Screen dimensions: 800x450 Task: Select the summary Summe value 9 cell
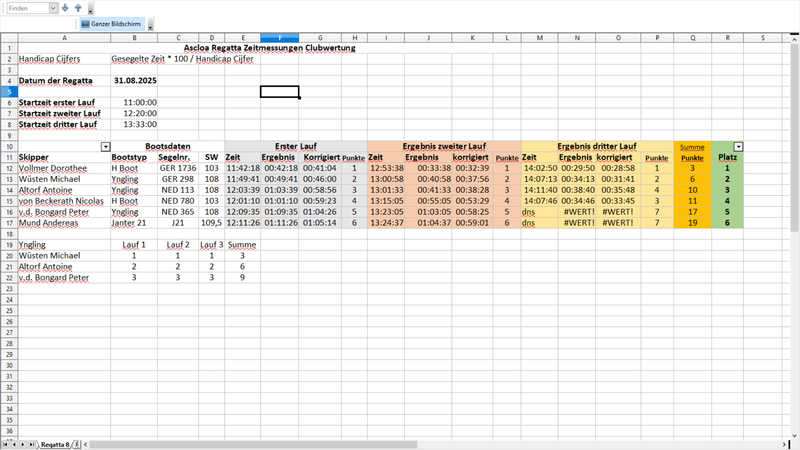[243, 278]
